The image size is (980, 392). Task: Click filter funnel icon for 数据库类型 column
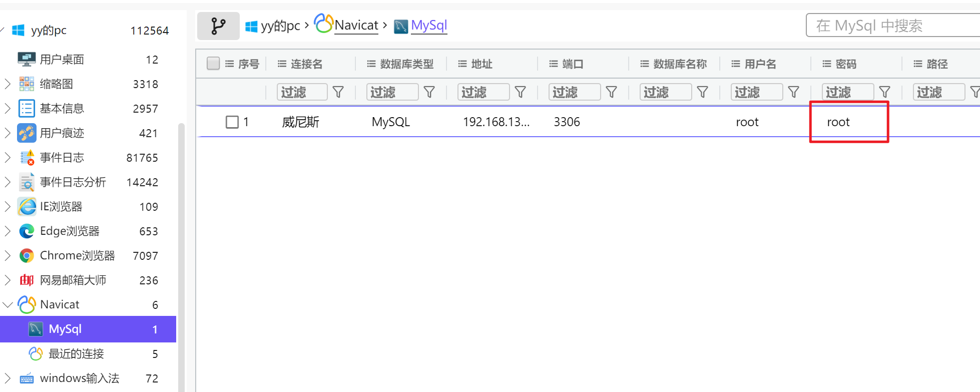(x=429, y=92)
